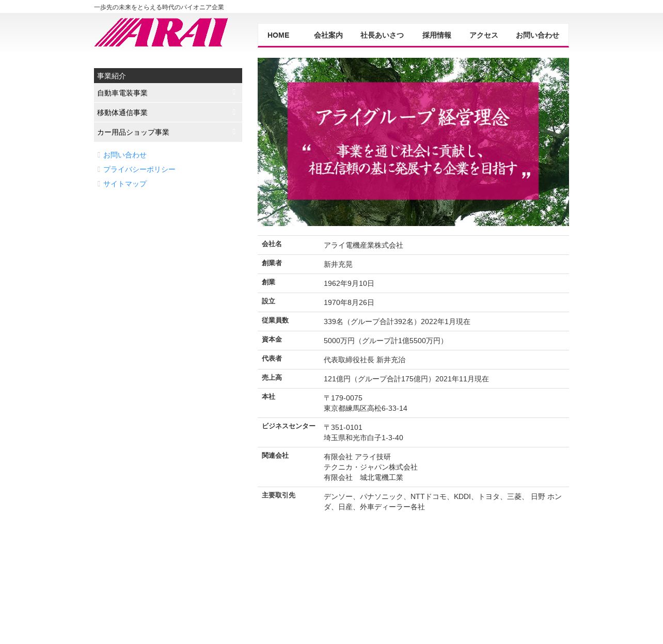Open 自動車電装事業 sidebar item
Screen dimensions: 663x644
[x=168, y=93]
